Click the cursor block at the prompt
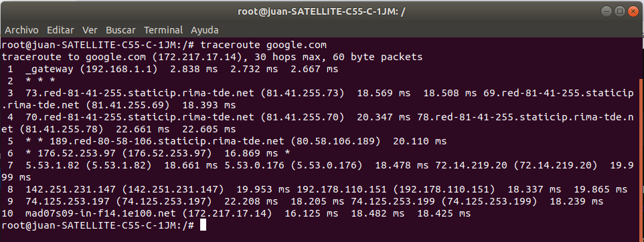644x242 pixels. pos(203,225)
